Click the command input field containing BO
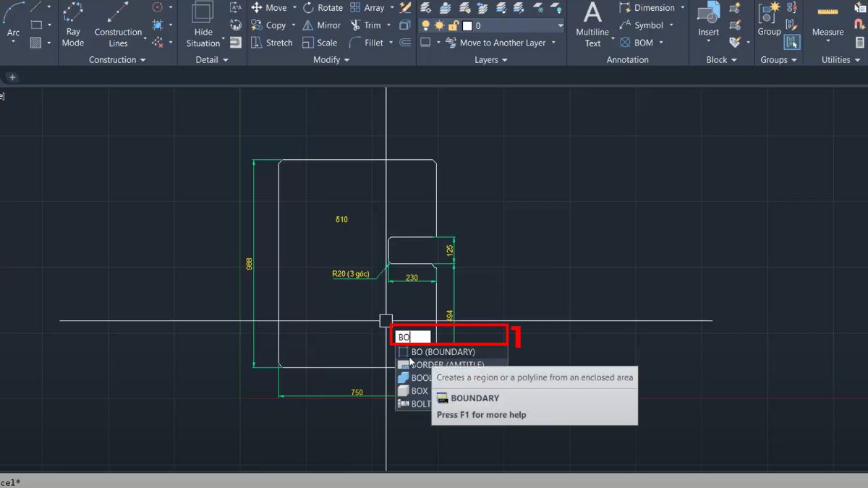This screenshot has height=488, width=868. click(x=413, y=337)
